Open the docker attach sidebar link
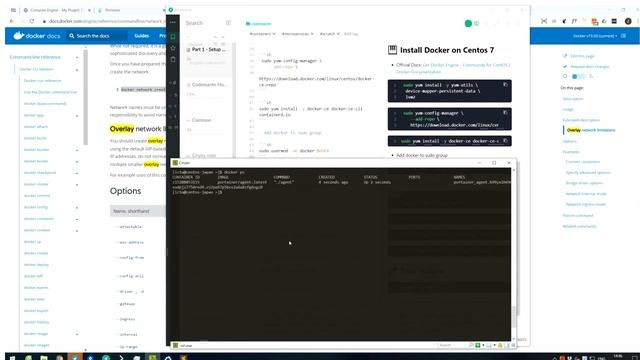Viewport: 640px width, 360px height. pyautogui.click(x=36, y=127)
